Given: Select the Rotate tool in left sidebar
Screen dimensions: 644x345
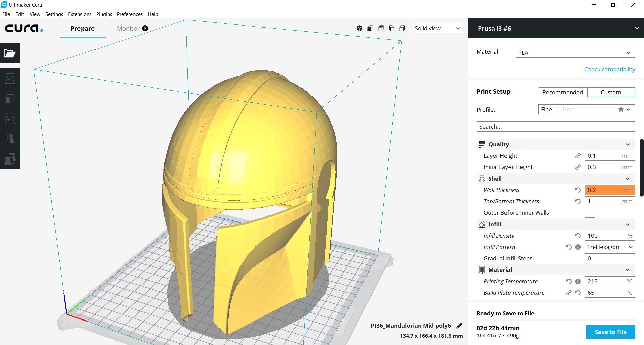Looking at the screenshot, I should (x=10, y=119).
